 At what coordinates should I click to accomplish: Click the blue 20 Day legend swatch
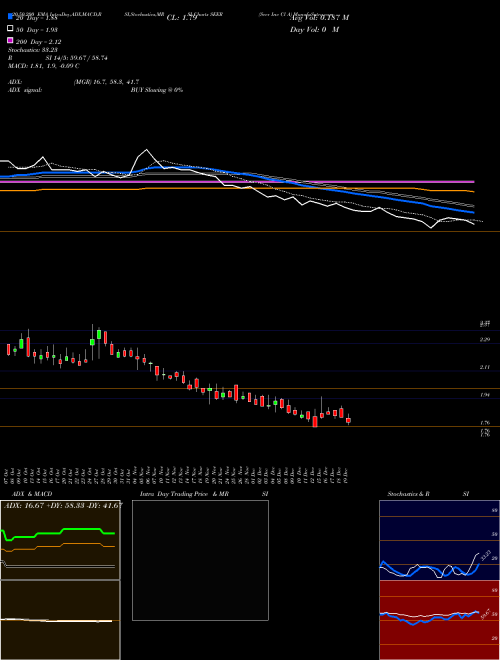pos(10,16)
